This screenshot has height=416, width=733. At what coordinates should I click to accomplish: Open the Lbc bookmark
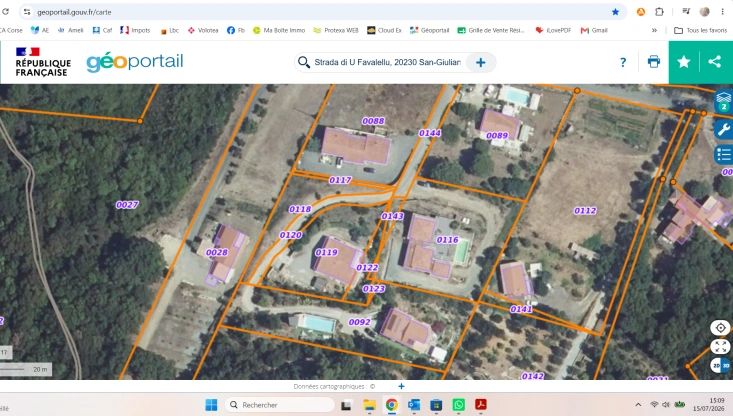click(170, 30)
